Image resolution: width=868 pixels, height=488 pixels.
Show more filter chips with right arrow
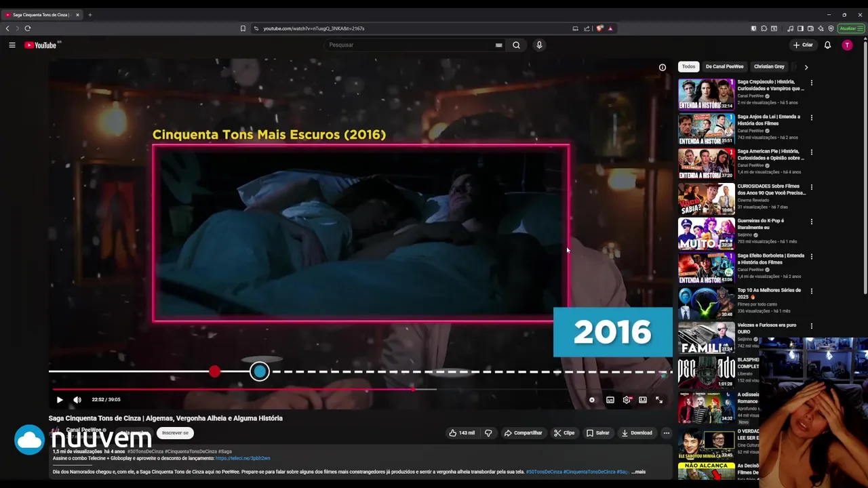click(x=806, y=67)
